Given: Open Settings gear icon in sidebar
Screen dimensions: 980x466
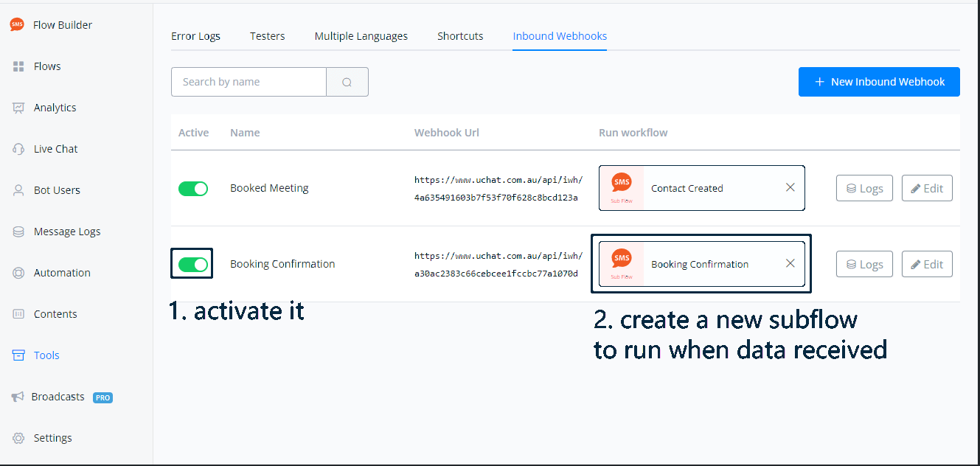Looking at the screenshot, I should [x=19, y=438].
